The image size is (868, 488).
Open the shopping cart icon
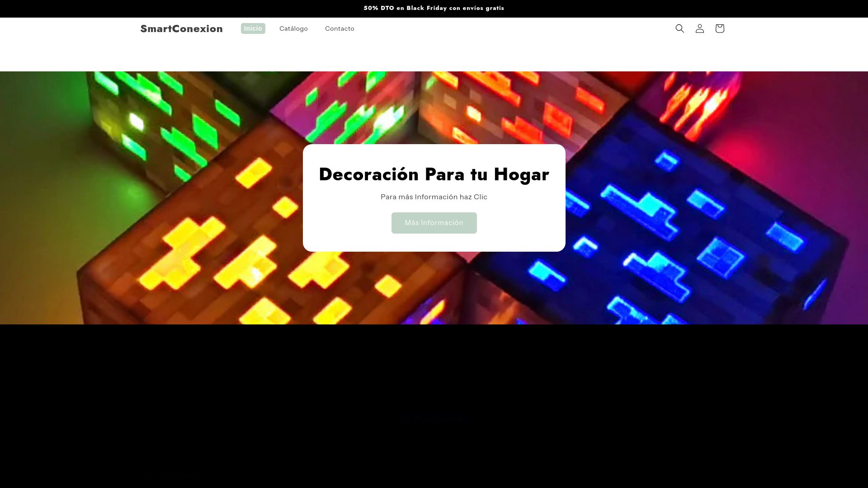[719, 28]
